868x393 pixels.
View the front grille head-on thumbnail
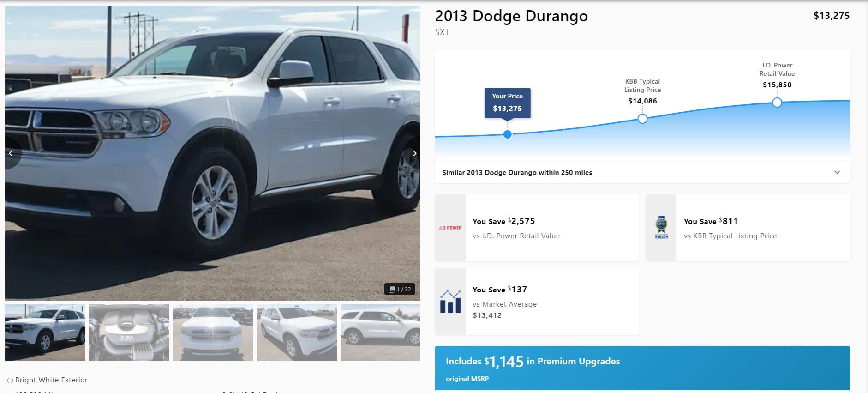213,333
